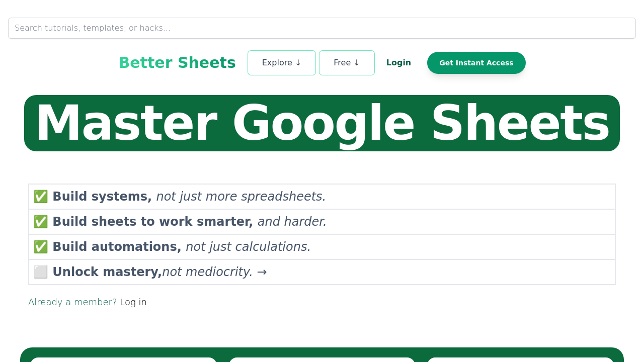Click the Better Sheets logo
The height and width of the screenshot is (362, 644).
tap(177, 62)
